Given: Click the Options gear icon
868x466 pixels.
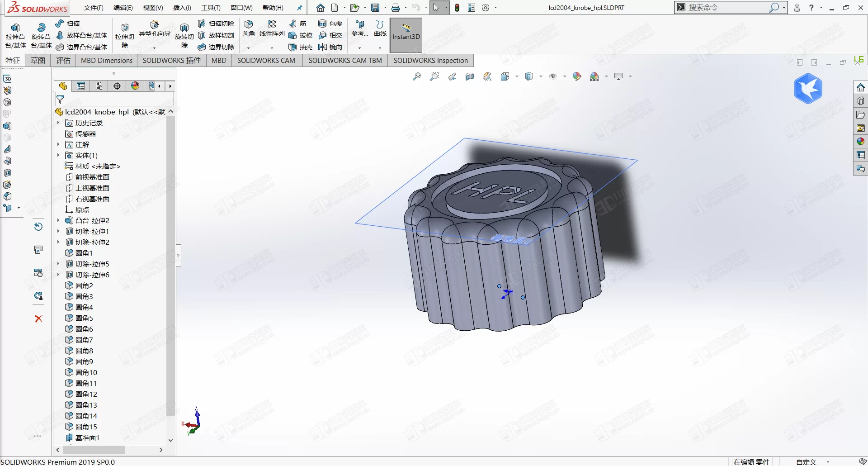Looking at the screenshot, I should tap(486, 8).
